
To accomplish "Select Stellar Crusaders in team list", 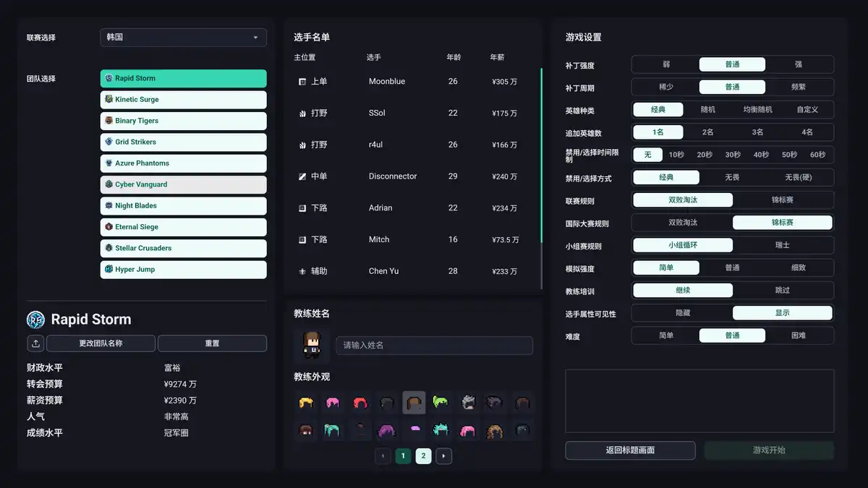I will point(183,248).
